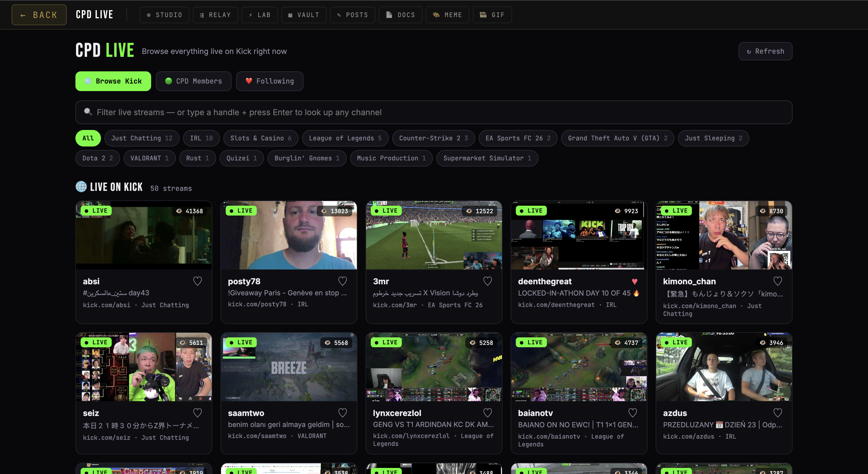Click the kick.com/azdus channel link
The width and height of the screenshot is (868, 474).
[688, 437]
